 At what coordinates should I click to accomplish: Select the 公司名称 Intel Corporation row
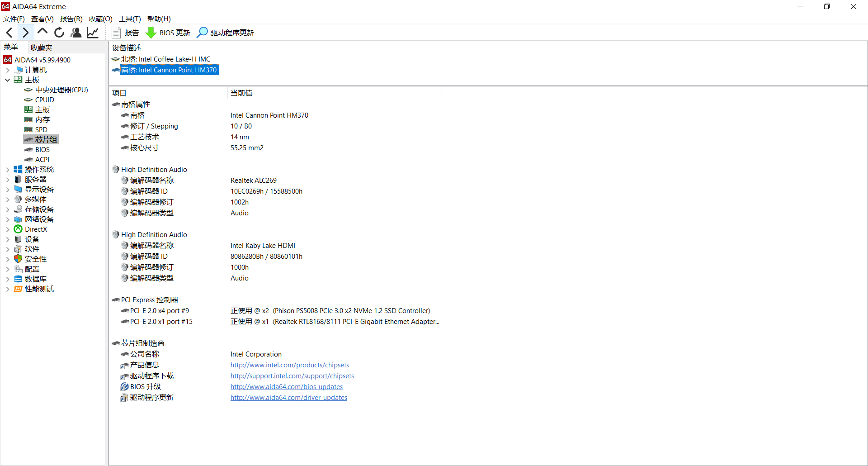coord(276,354)
